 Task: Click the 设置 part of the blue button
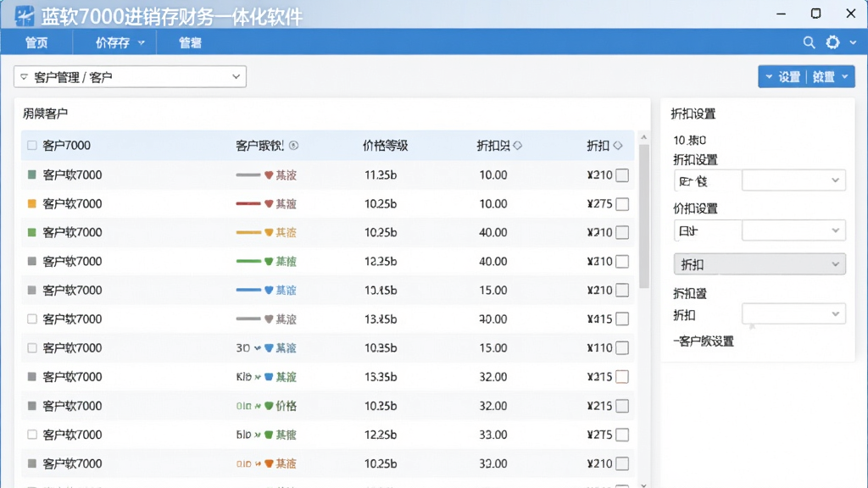pos(789,77)
